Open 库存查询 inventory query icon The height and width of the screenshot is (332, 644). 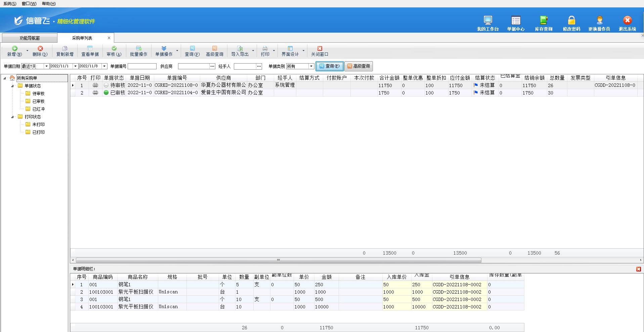click(543, 21)
